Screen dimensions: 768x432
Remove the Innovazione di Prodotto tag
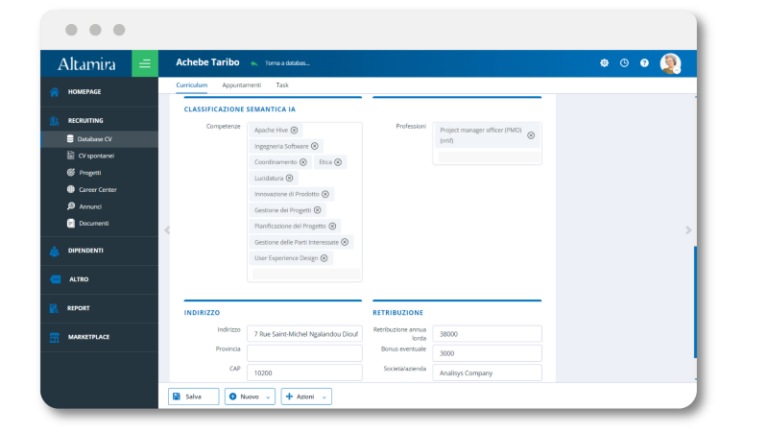tap(325, 194)
